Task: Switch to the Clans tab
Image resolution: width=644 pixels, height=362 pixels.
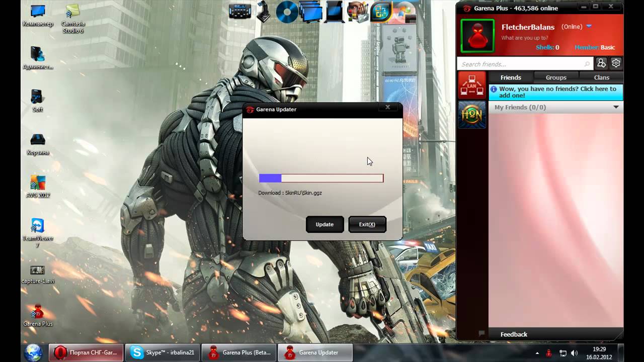Action: tap(601, 77)
